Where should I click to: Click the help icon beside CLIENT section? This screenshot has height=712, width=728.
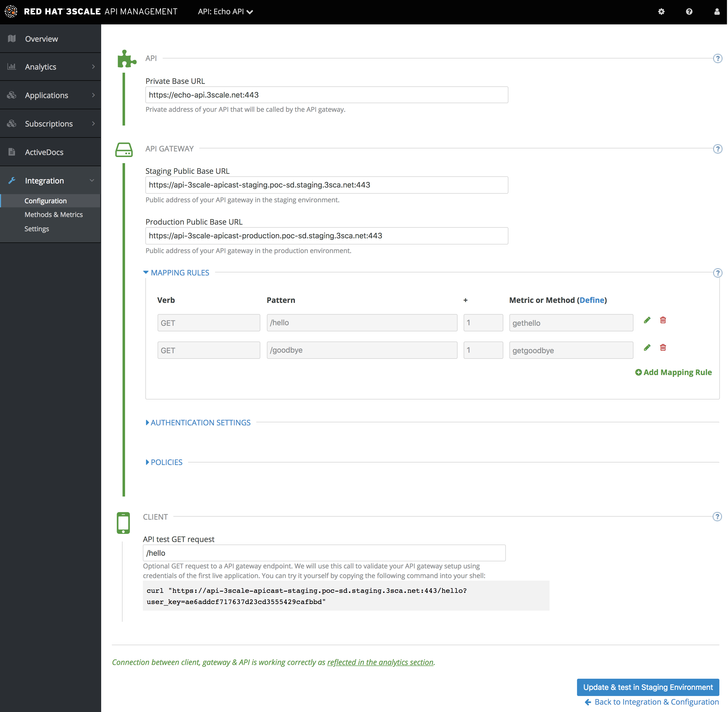click(x=717, y=517)
